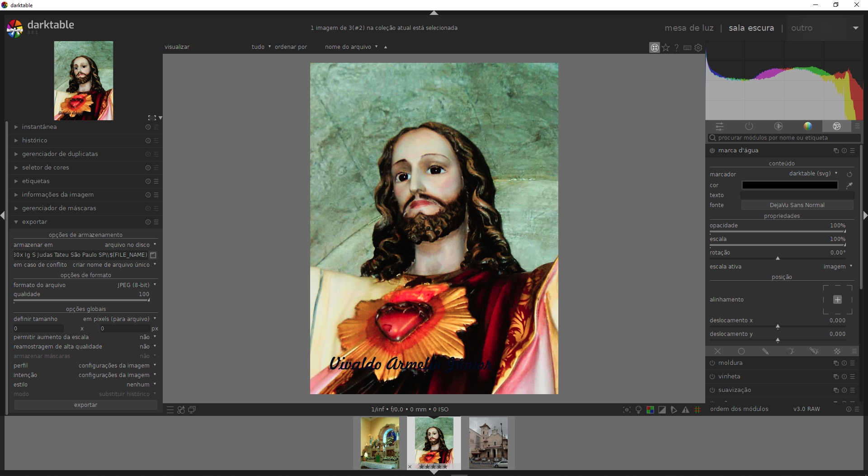The image size is (868, 476).
Task: Click the DejaVu Sans Normal font button
Action: (797, 205)
